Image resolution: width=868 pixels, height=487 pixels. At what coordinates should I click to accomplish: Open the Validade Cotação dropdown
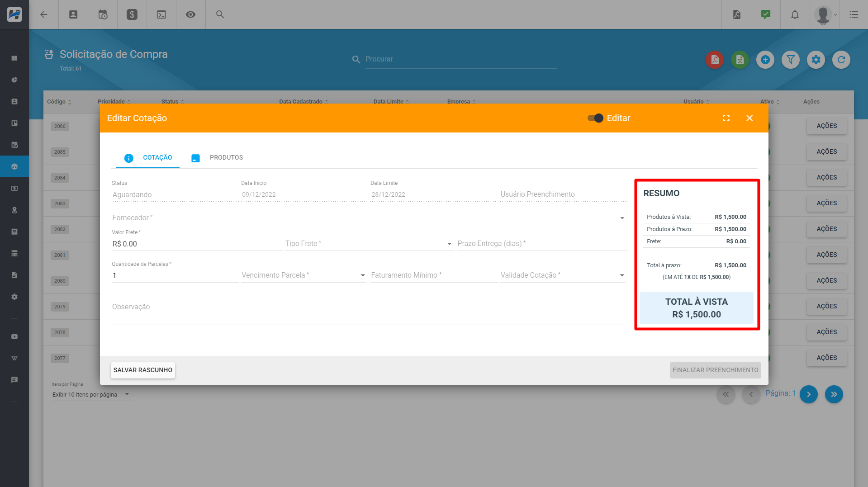562,275
